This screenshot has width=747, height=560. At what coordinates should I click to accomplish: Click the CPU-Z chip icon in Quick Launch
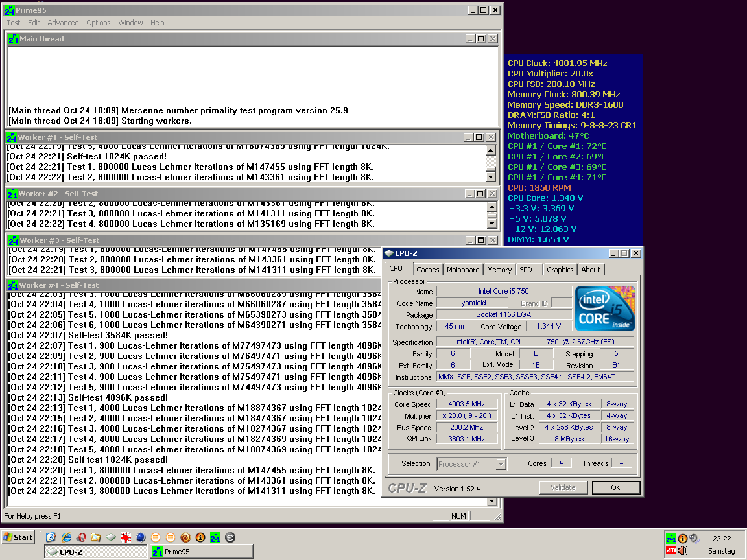pyautogui.click(x=111, y=537)
